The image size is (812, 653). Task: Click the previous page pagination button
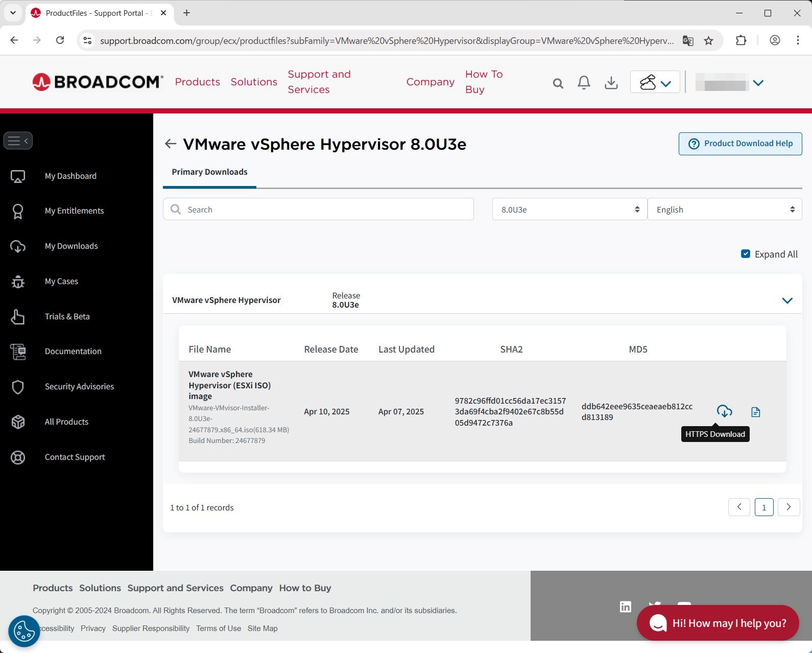[739, 507]
